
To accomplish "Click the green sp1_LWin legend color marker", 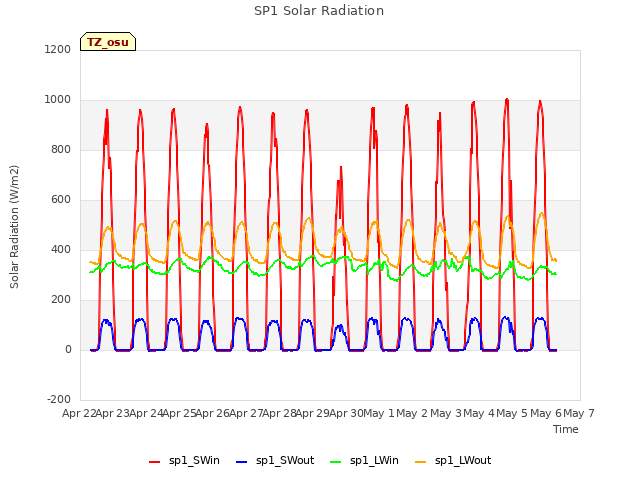I will click(x=336, y=462).
